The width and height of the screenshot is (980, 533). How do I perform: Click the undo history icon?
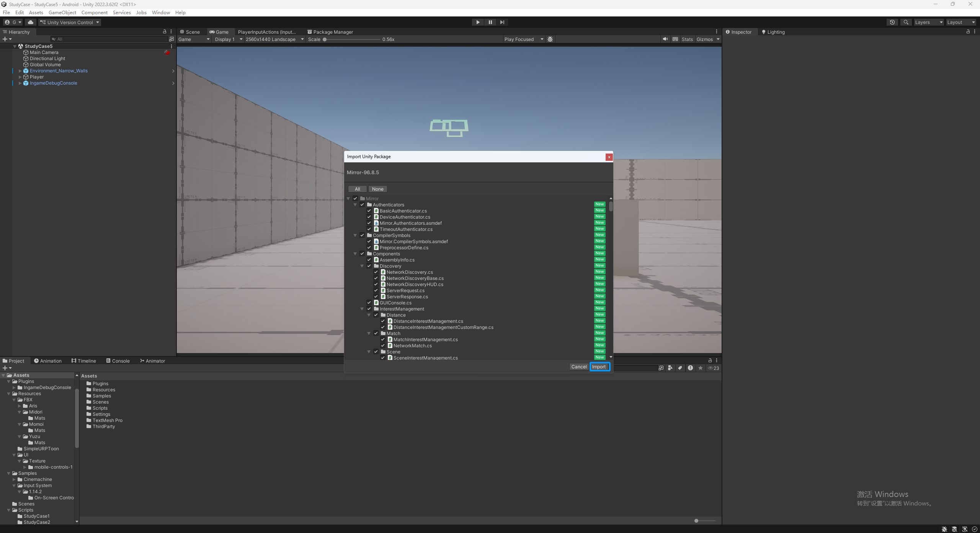[892, 22]
